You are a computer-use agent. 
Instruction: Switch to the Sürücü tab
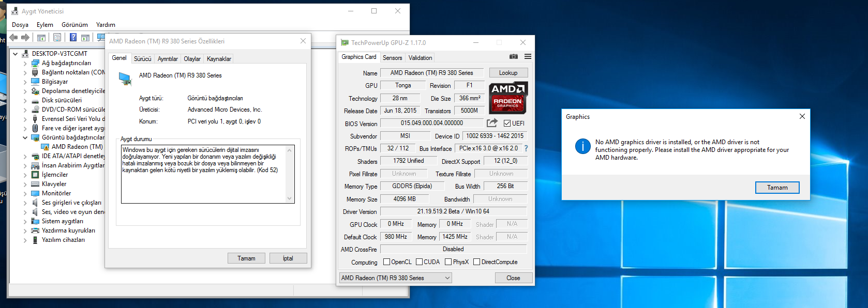point(143,59)
